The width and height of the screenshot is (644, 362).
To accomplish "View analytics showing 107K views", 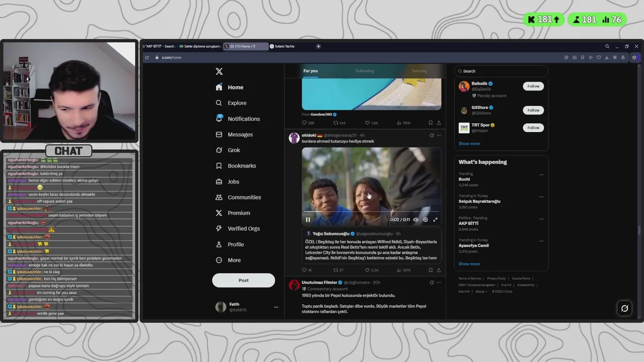I will click(404, 270).
